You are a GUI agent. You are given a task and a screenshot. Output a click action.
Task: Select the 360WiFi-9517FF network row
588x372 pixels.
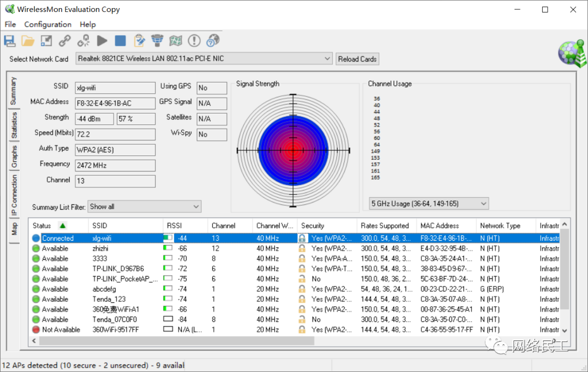pos(295,330)
